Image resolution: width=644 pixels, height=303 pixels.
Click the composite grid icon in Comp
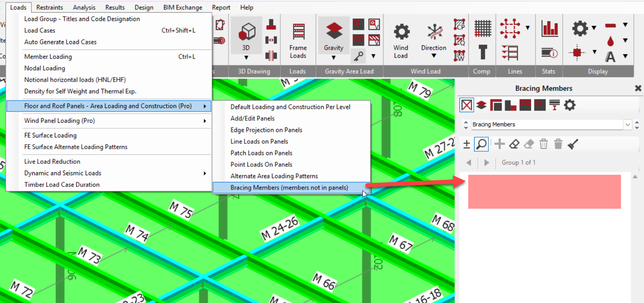point(482,28)
